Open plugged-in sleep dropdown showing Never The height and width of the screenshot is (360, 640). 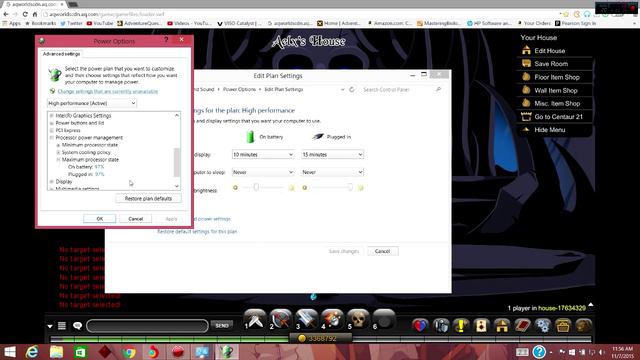coord(332,172)
